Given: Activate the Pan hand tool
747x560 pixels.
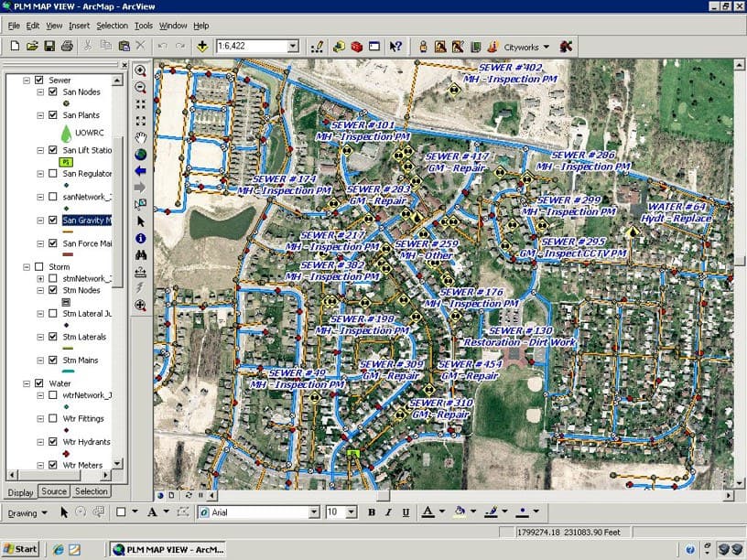Looking at the screenshot, I should coord(141,137).
